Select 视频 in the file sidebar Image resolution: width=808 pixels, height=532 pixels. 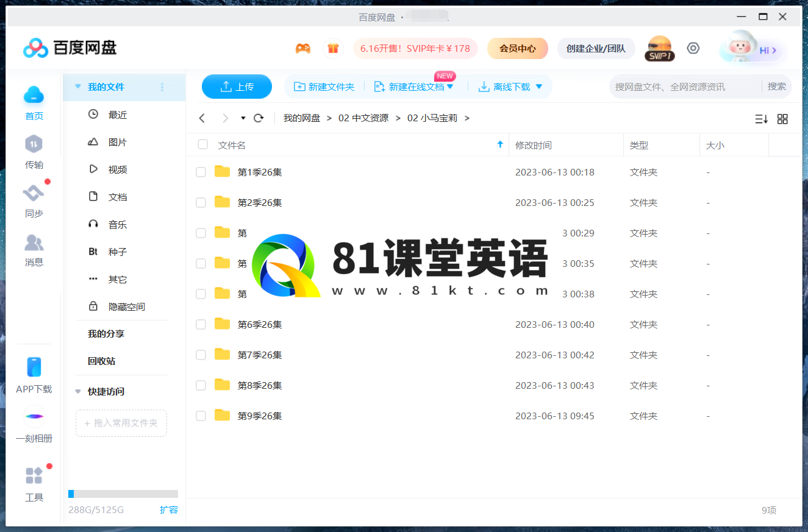tap(118, 169)
